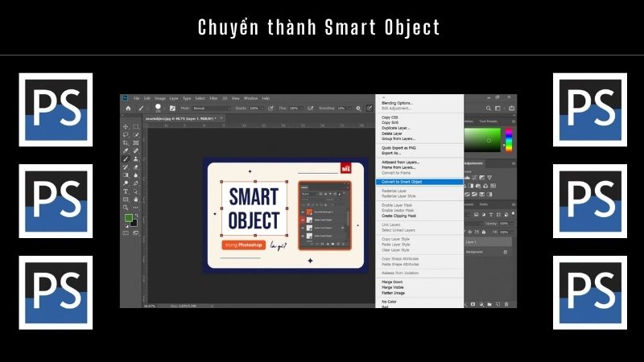Select the Brush tool in the toolbox
The width and height of the screenshot is (644, 362).
[126, 158]
